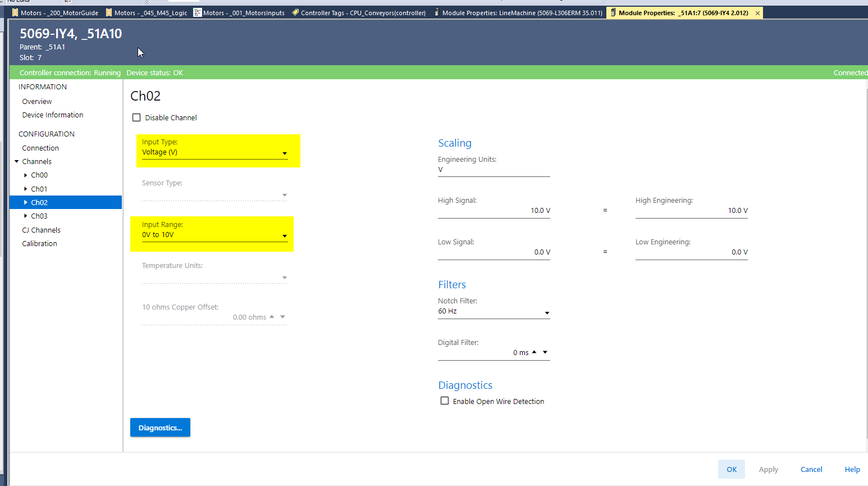Open Module Properties: LineMachine tab
This screenshot has width=868, height=486.
pyautogui.click(x=518, y=13)
